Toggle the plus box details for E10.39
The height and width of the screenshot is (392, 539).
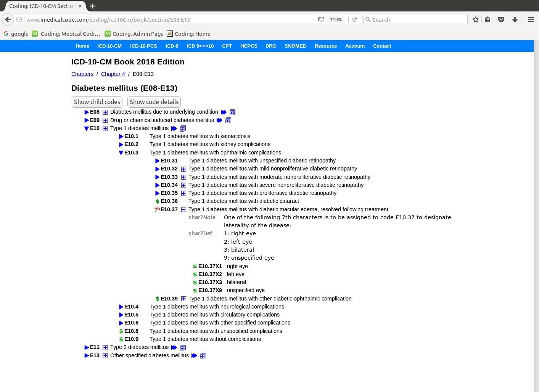click(x=183, y=299)
